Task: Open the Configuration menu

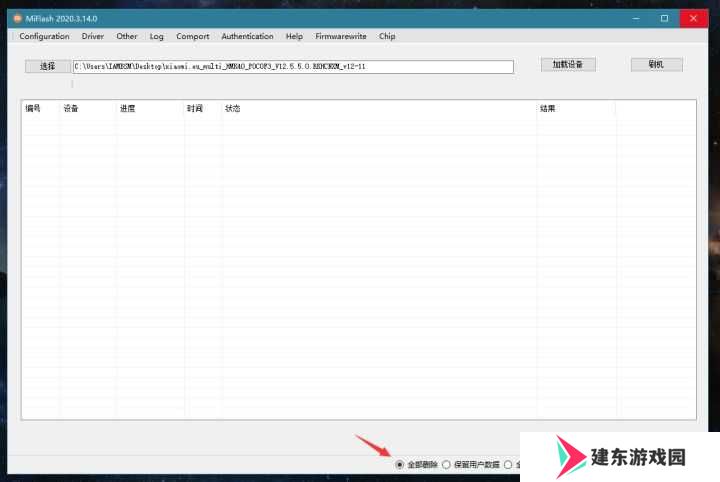Action: [x=44, y=36]
